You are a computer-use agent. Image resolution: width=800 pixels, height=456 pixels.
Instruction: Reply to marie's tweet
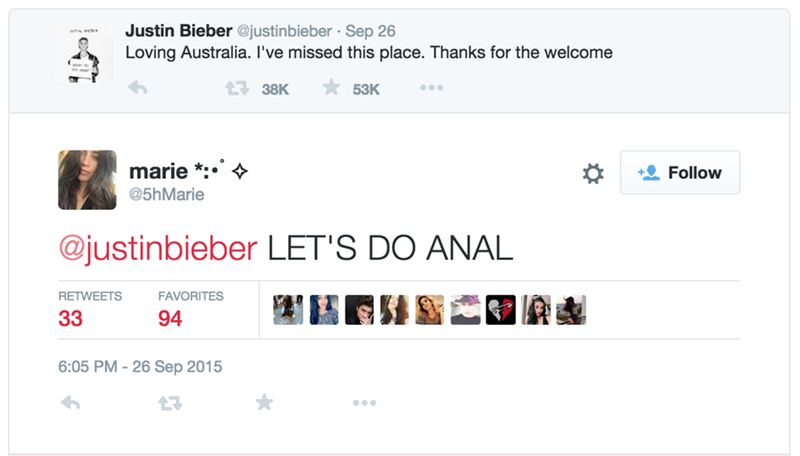(70, 402)
